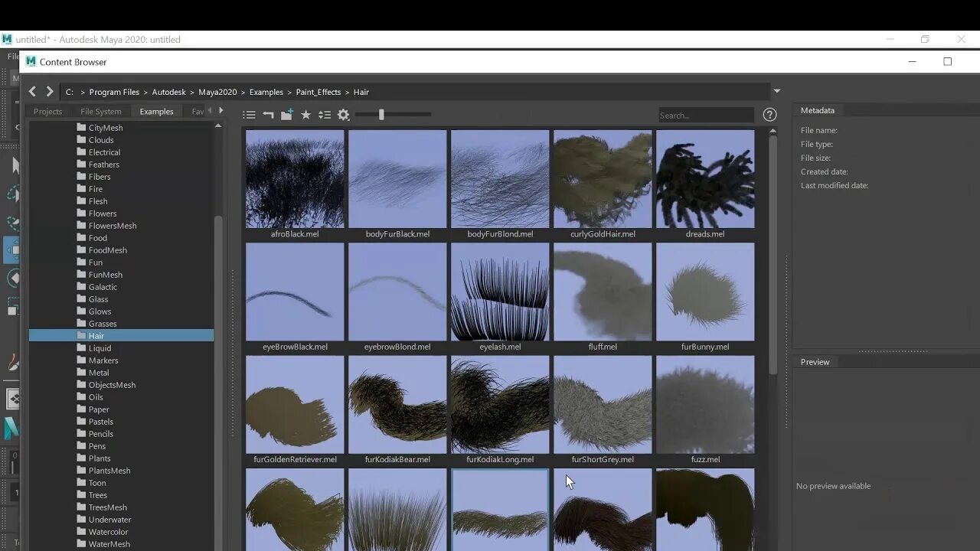Image resolution: width=980 pixels, height=551 pixels.
Task: Select the Food folder
Action: coord(97,238)
